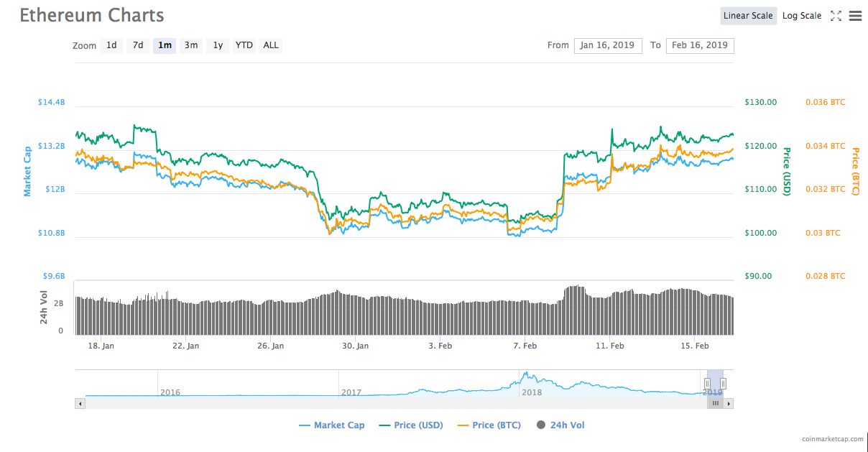The width and height of the screenshot is (868, 452).
Task: Switch chart to Log Scale
Action: (x=802, y=15)
